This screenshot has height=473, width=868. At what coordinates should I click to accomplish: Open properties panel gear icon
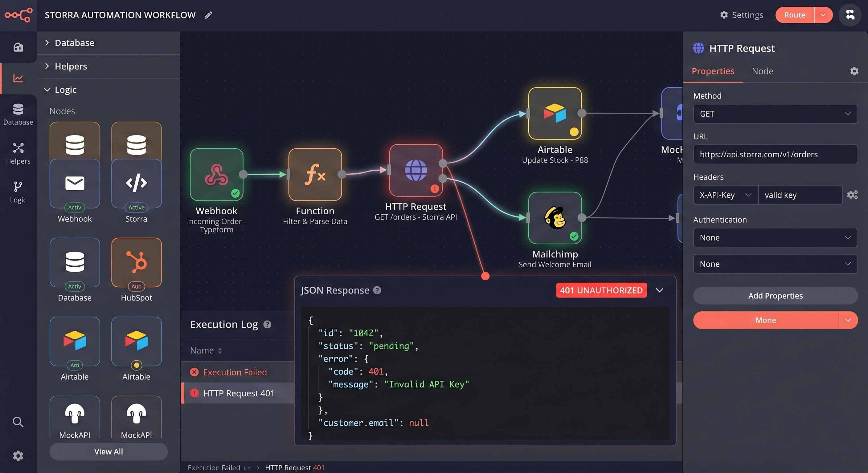(x=854, y=71)
